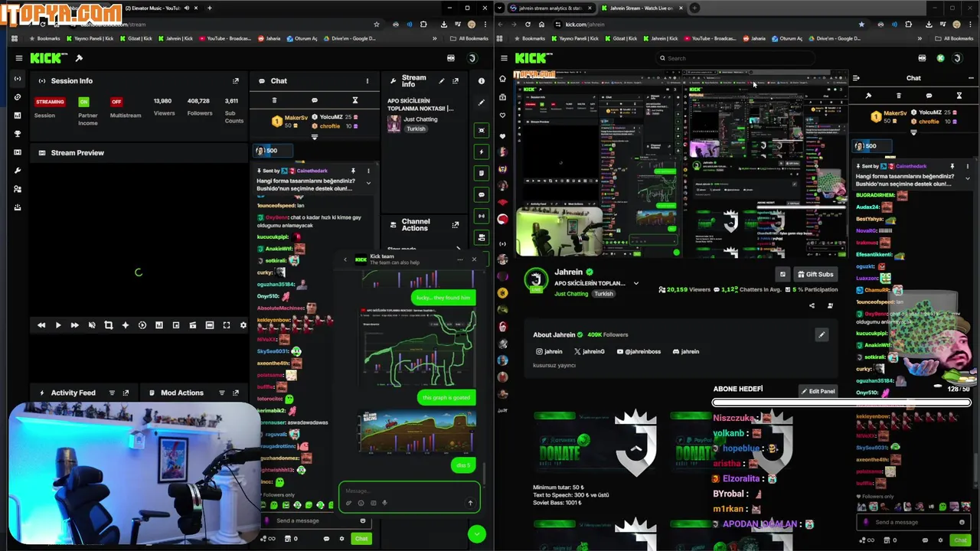Edit Stream info with the pencil icon

pos(441,80)
